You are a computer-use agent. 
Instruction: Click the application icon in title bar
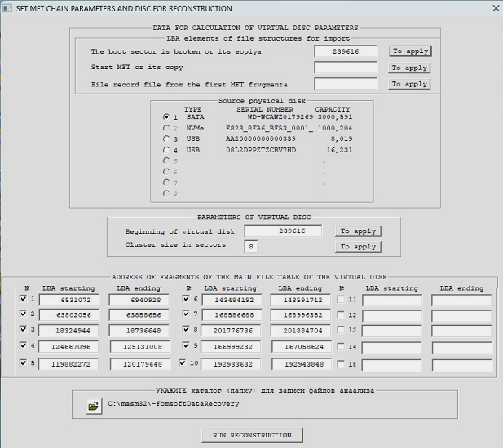[7, 8]
